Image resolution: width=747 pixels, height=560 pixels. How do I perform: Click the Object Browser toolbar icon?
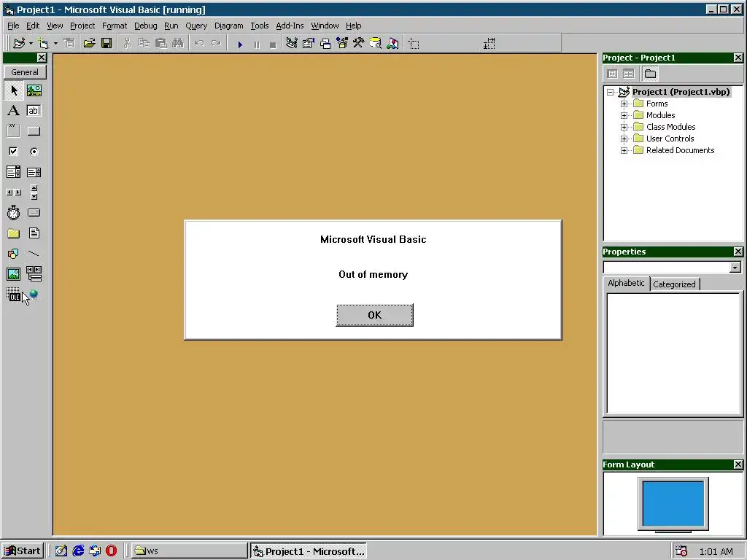(x=342, y=43)
